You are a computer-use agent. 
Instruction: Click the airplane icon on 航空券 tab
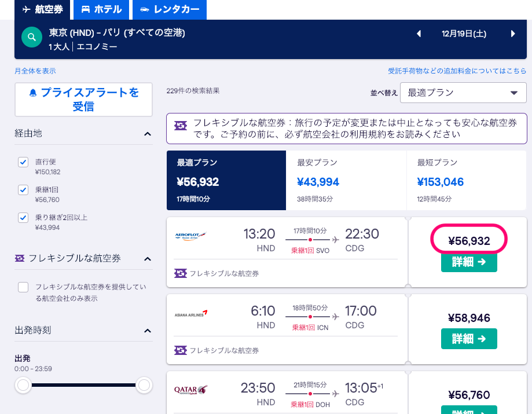tap(27, 9)
